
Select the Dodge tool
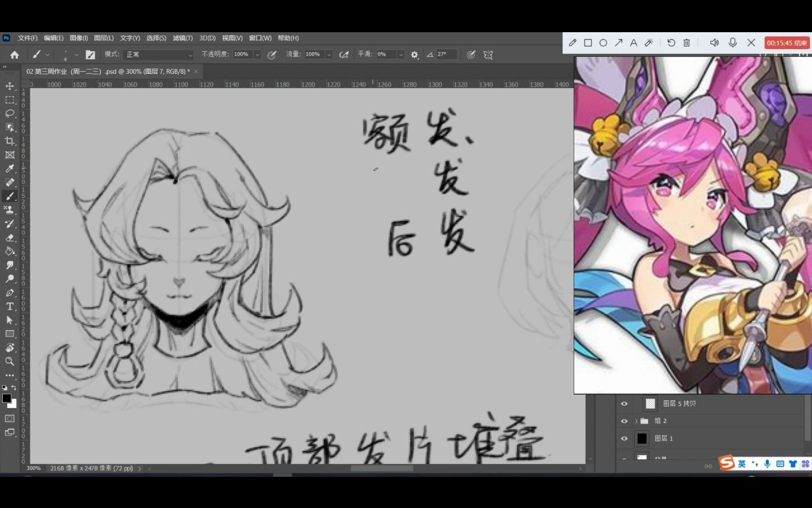pyautogui.click(x=9, y=279)
